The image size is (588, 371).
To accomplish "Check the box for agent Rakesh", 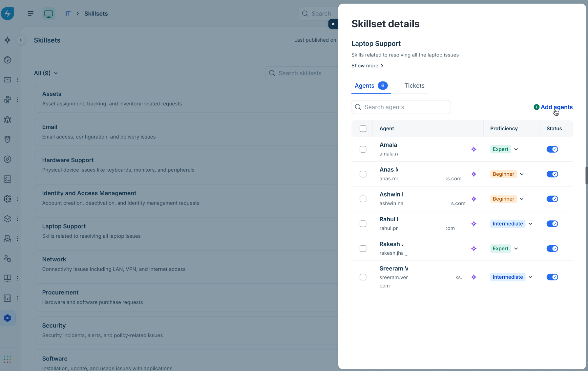I will (x=363, y=249).
